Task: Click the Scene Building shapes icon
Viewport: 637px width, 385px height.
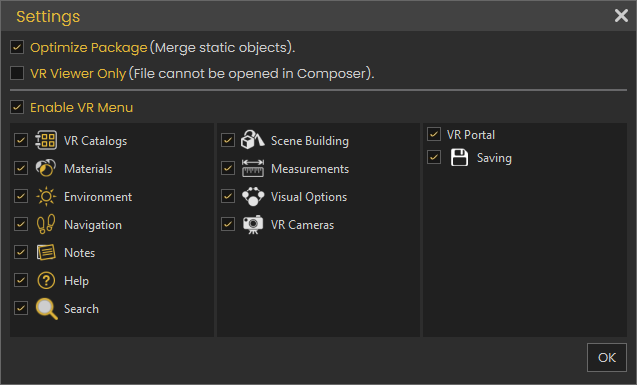Action: [x=252, y=140]
